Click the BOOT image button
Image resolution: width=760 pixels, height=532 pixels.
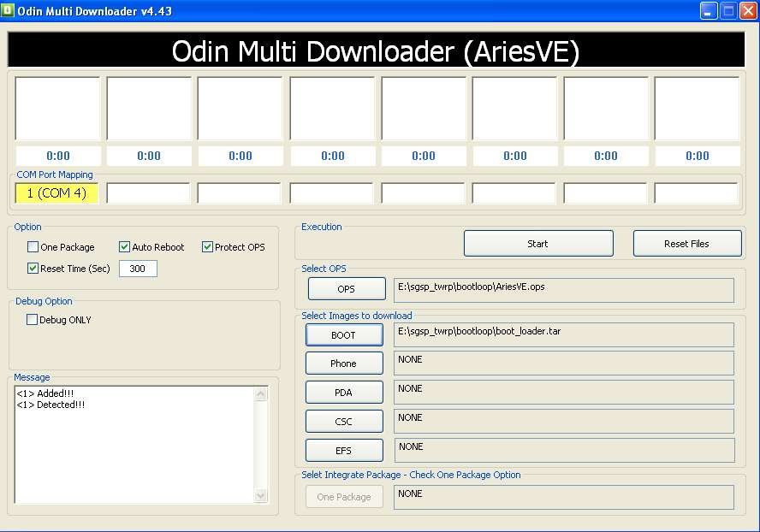[x=344, y=335]
